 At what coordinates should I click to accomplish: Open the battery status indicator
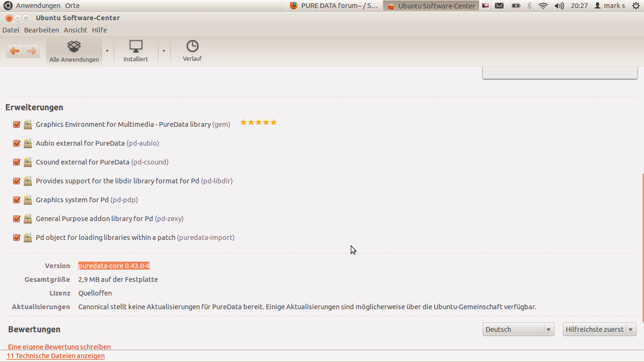coord(516,6)
